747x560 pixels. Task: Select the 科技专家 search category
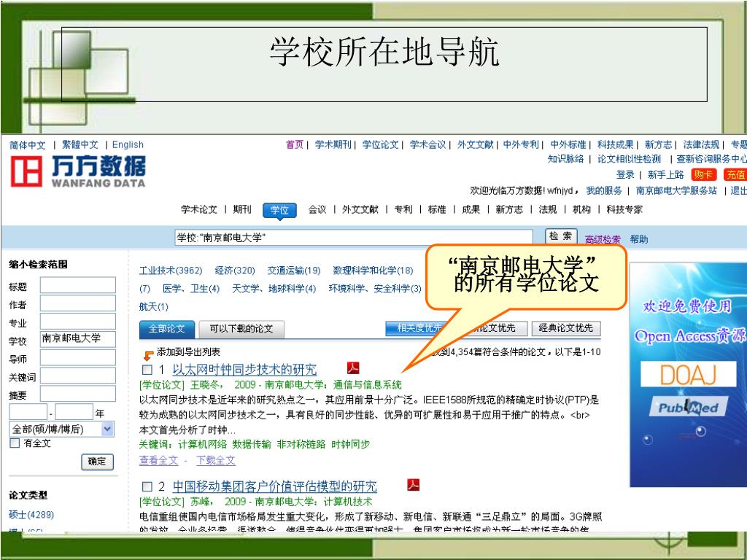point(624,209)
